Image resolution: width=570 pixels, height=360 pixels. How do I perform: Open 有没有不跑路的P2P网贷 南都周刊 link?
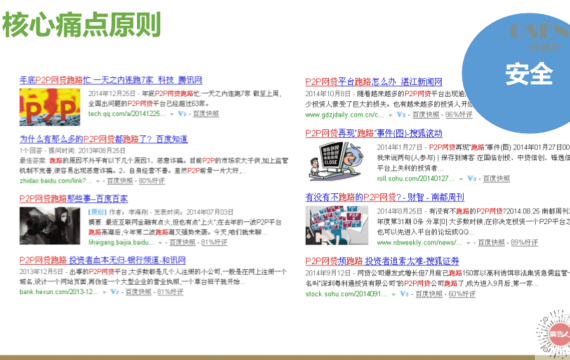pyautogui.click(x=385, y=197)
